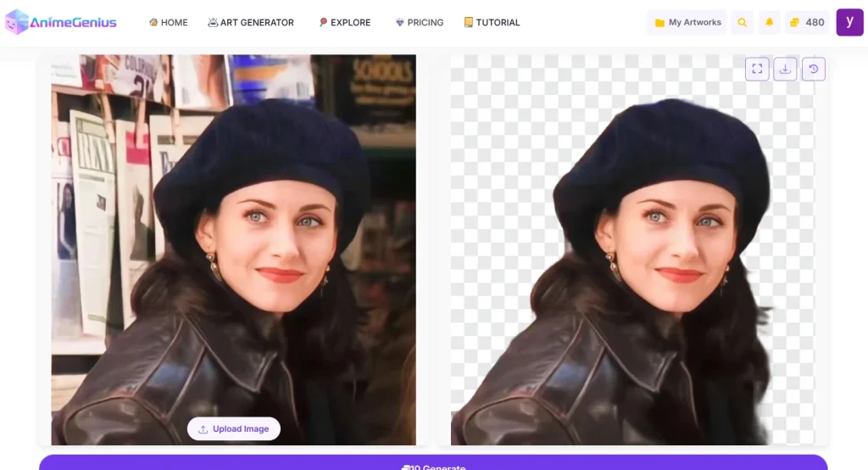Image resolution: width=868 pixels, height=470 pixels.
Task: Download the background-removed image
Action: [785, 69]
